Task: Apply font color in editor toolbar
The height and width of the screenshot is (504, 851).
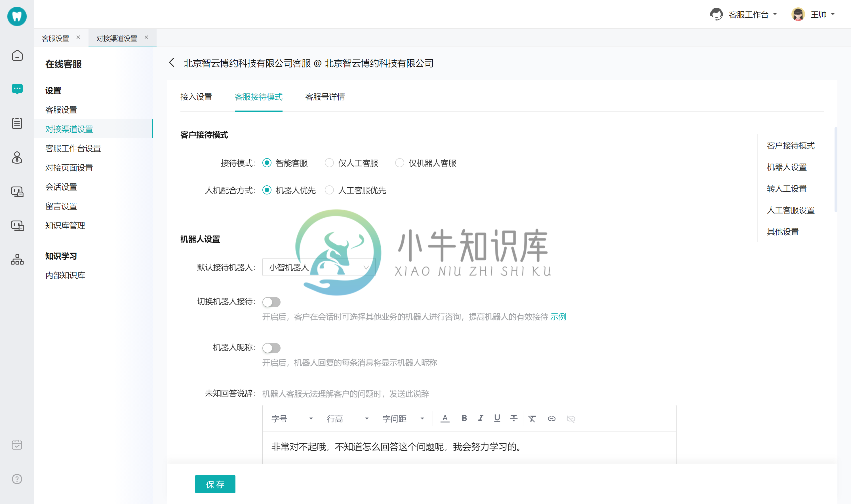Action: tap(445, 418)
